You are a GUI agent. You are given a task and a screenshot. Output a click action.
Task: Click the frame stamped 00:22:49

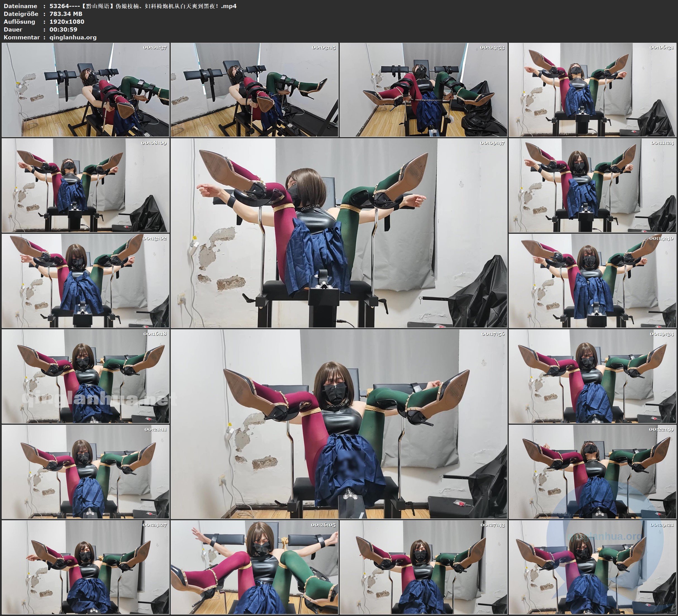(x=593, y=472)
